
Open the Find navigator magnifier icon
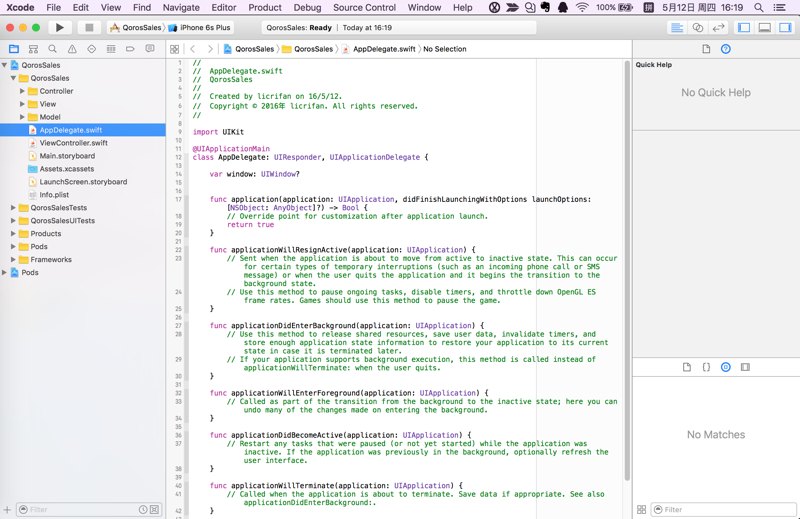click(52, 49)
